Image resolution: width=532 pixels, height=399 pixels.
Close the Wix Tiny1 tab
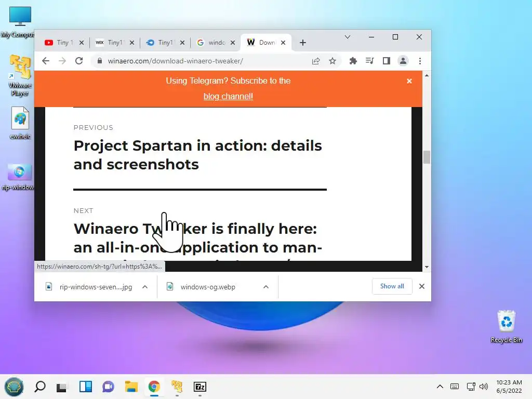[x=132, y=43]
